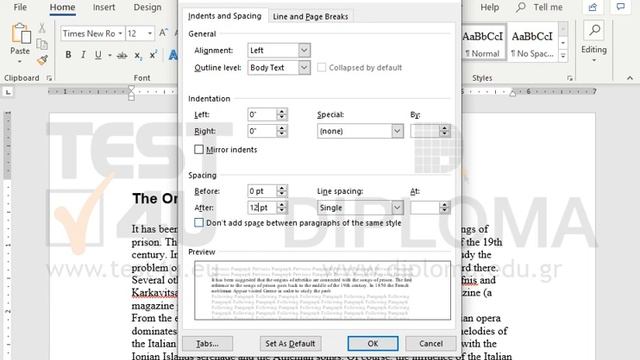The image size is (640, 360).
Task: Open Outline level dropdown
Action: pyautogui.click(x=304, y=67)
